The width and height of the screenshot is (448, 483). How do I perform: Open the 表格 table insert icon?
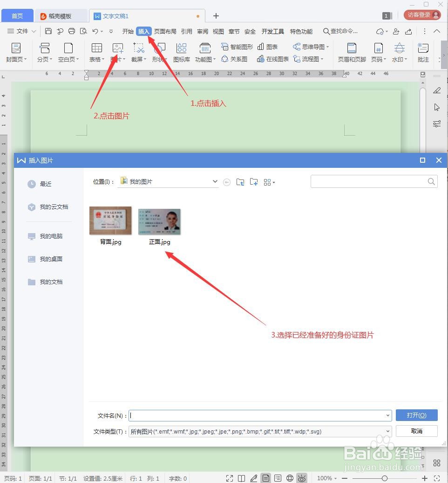click(96, 51)
